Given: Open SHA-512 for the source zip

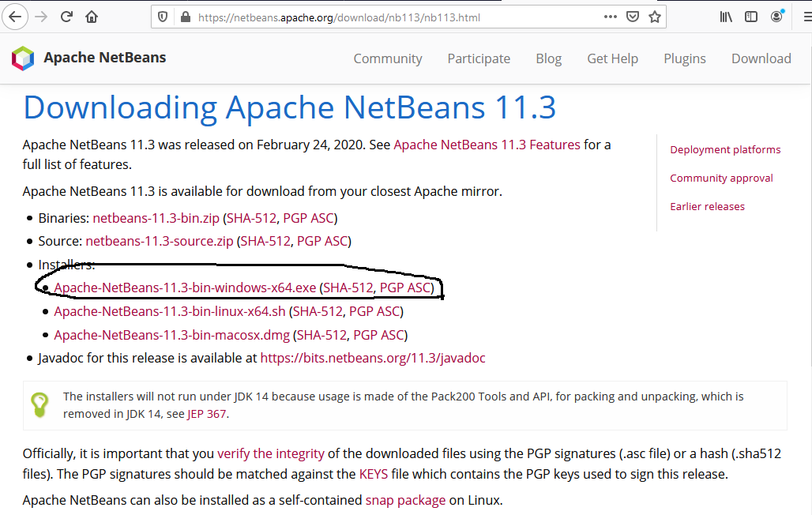Looking at the screenshot, I should pos(265,241).
